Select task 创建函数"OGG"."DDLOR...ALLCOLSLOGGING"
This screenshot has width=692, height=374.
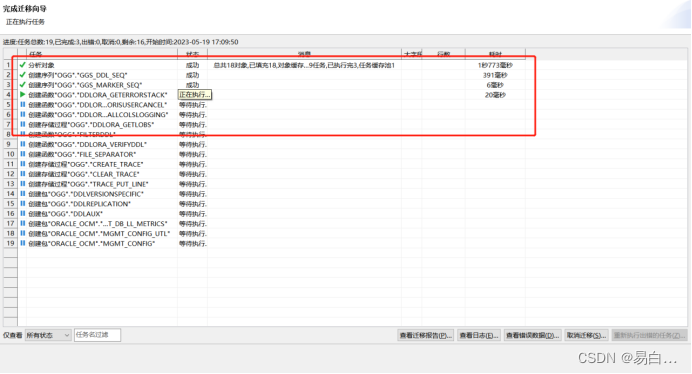point(98,115)
